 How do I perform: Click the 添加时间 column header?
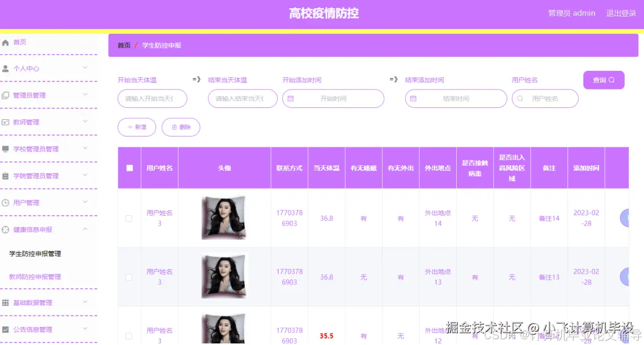586,168
